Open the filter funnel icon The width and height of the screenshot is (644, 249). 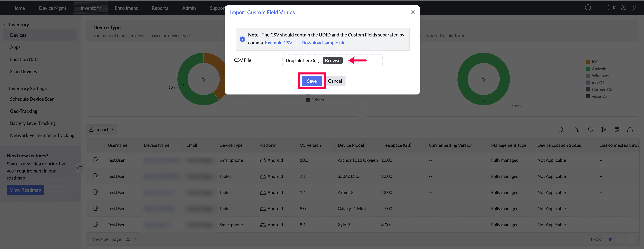coord(578,129)
